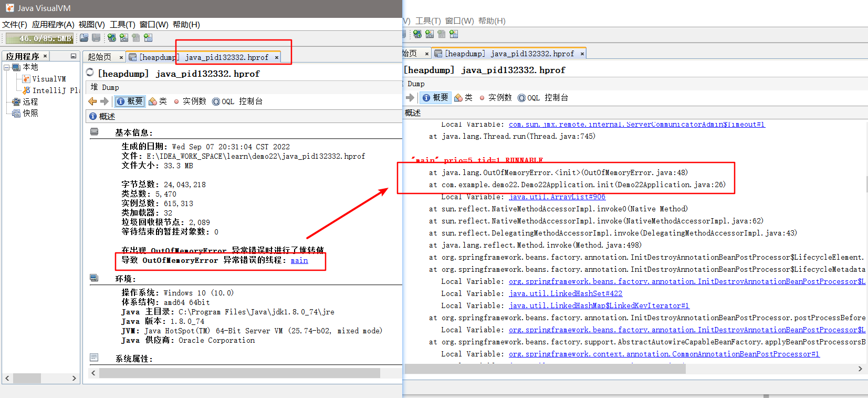Image resolution: width=868 pixels, height=398 pixels.
Task: Toggle 类 view button in left window
Action: click(x=158, y=101)
